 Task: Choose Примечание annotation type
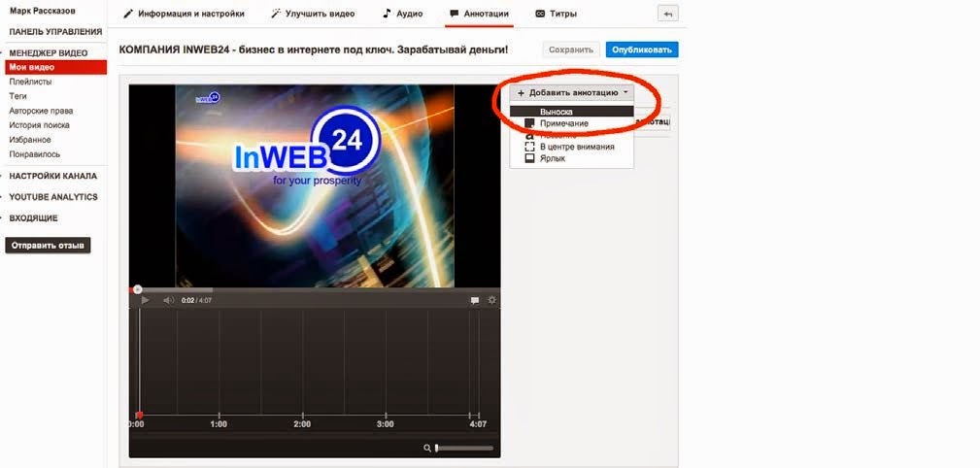[x=564, y=123]
